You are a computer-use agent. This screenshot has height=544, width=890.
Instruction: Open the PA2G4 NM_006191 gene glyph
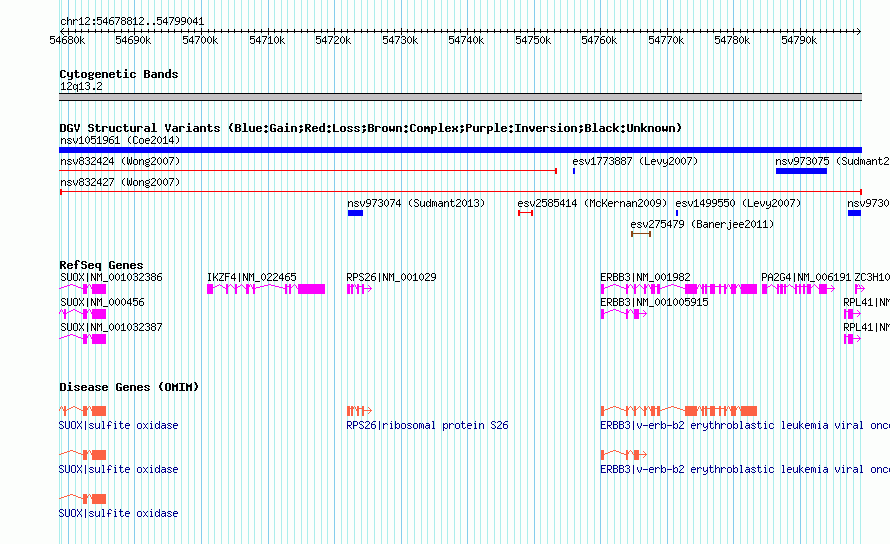coord(798,289)
